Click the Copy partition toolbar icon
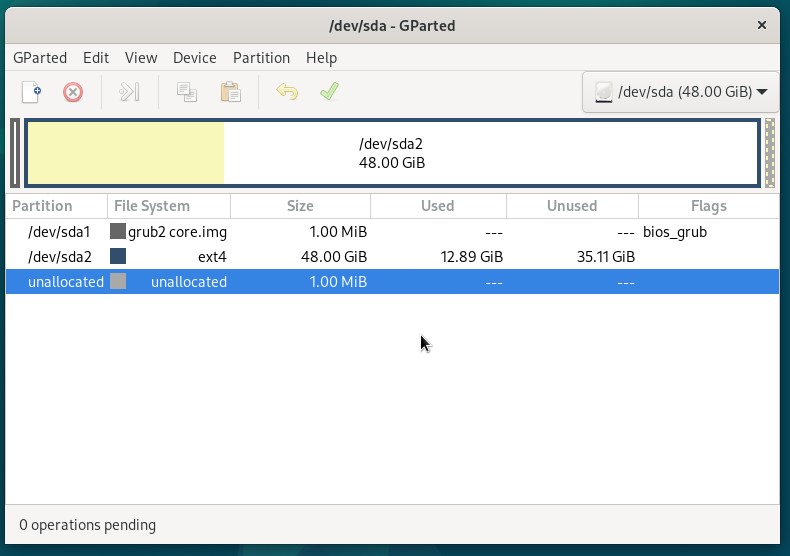This screenshot has height=556, width=790. 186,92
